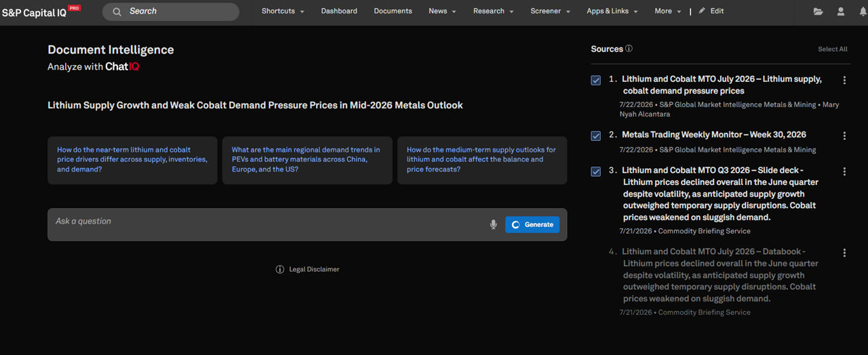Click the Legal Disclaimer info icon
868x355 pixels.
click(279, 269)
